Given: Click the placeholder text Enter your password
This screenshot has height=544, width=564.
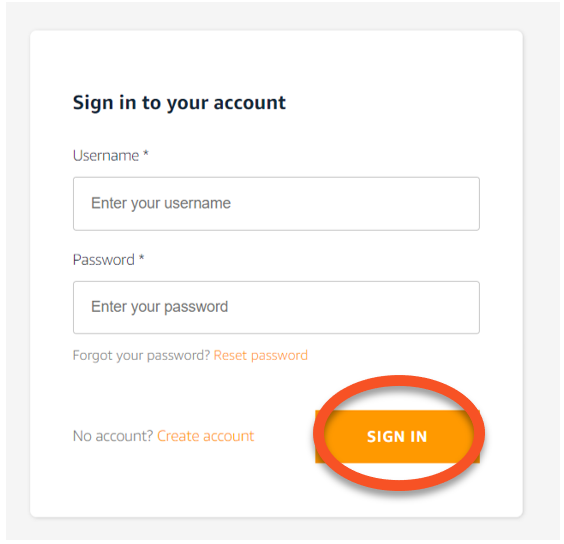Looking at the screenshot, I should coord(159,307).
